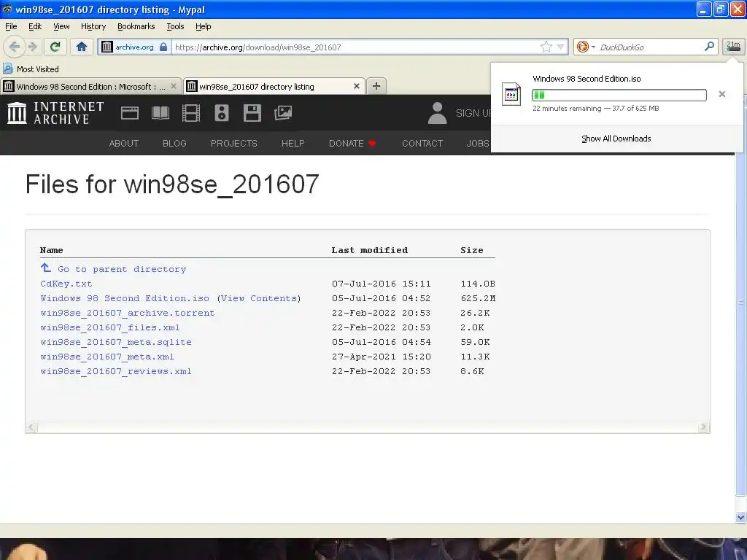This screenshot has width=747, height=560.
Task: Click the user avatar icon
Action: tap(438, 113)
